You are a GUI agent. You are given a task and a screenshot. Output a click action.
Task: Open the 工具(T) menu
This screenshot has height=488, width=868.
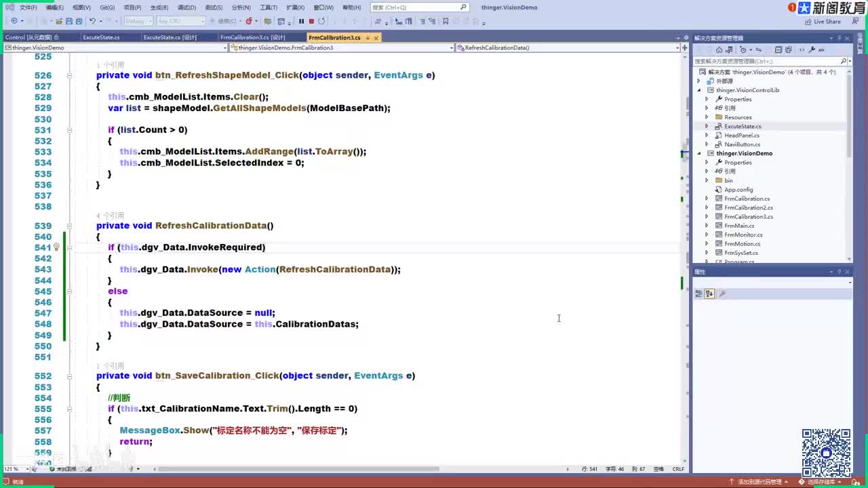pos(269,7)
